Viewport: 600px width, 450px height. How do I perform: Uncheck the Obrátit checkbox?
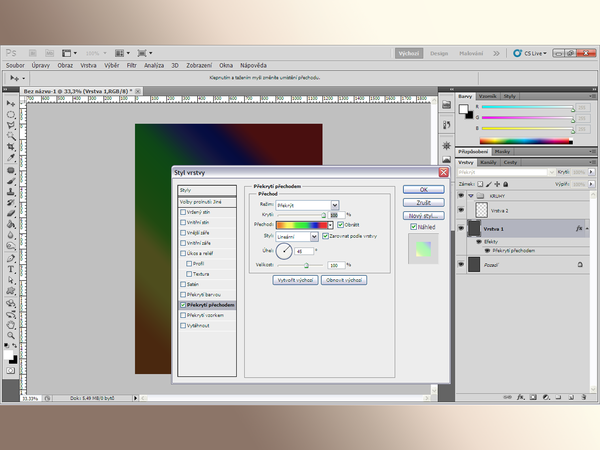point(340,224)
